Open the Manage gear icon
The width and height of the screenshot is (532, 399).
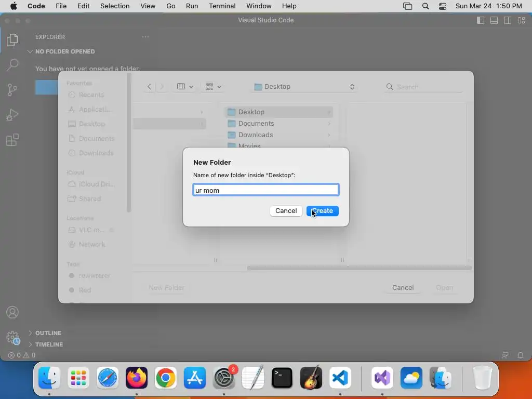click(x=13, y=338)
